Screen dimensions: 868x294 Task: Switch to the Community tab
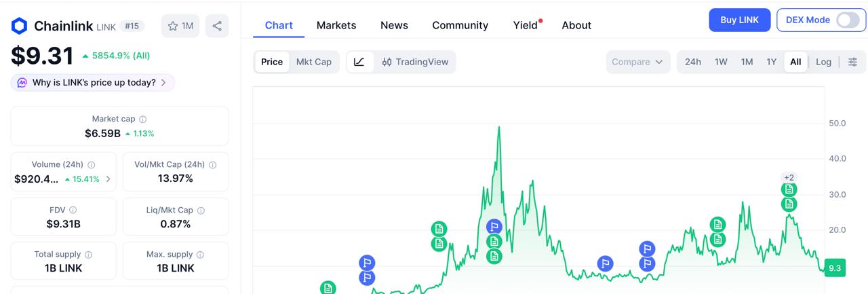click(x=460, y=25)
